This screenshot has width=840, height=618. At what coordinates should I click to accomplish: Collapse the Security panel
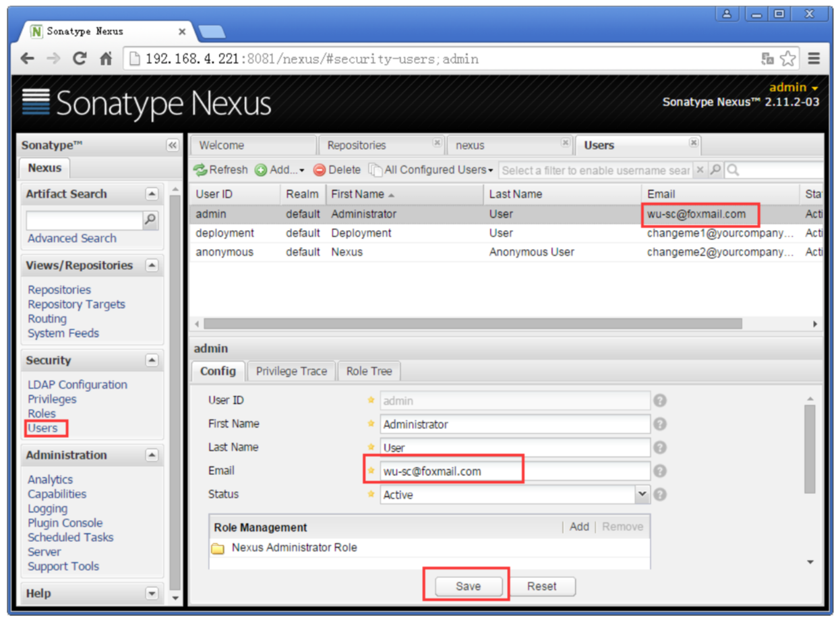tap(152, 361)
